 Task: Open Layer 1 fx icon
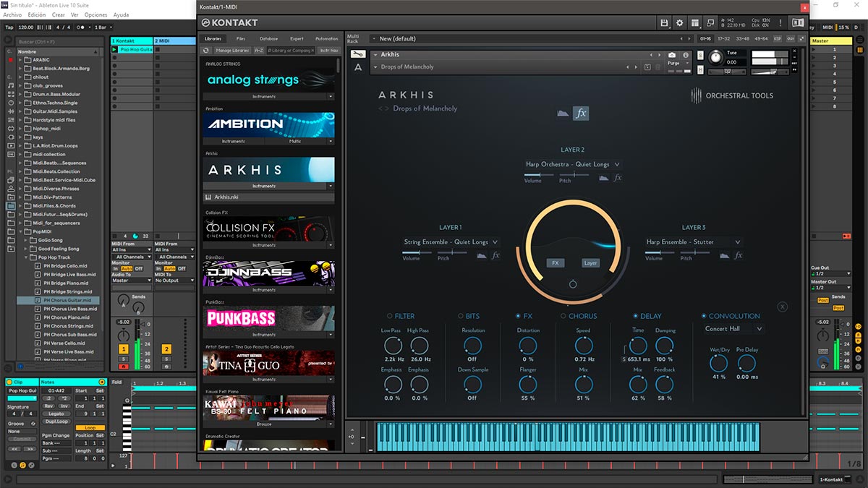tap(496, 255)
